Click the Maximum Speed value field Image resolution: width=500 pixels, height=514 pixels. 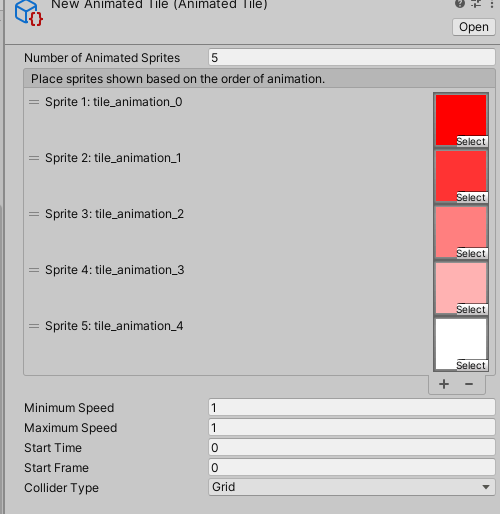tap(352, 428)
